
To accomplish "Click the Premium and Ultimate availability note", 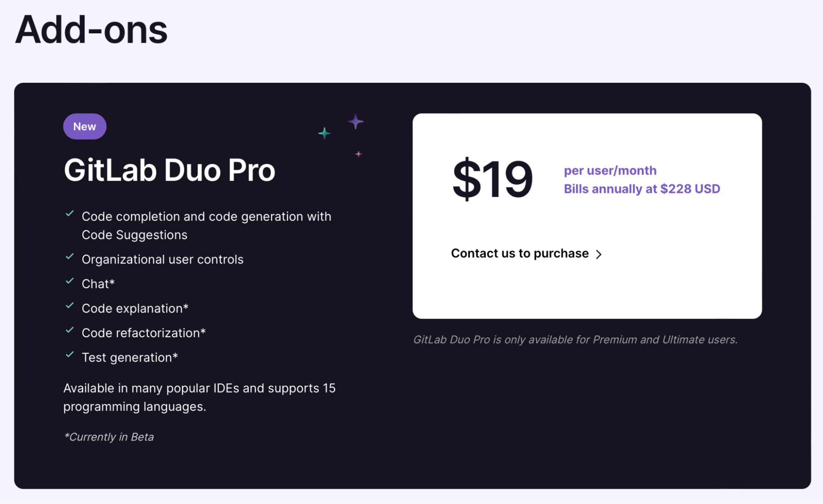I will point(575,340).
